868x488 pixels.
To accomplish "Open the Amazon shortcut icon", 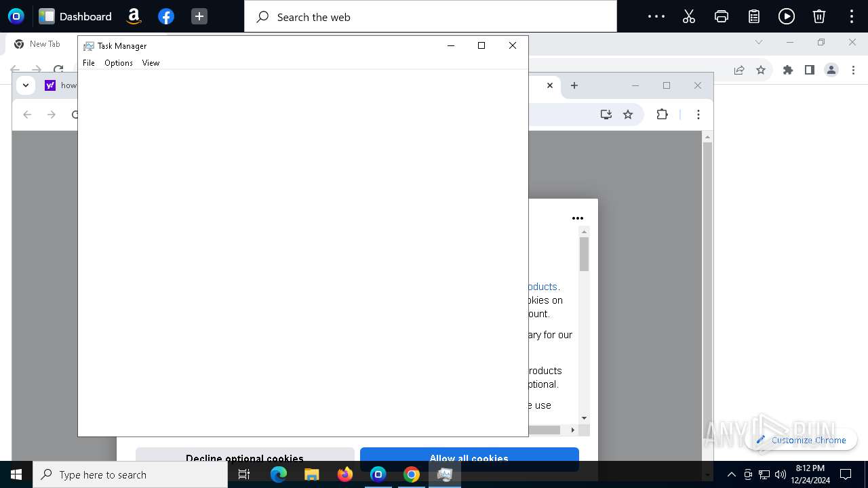I will pos(134,16).
